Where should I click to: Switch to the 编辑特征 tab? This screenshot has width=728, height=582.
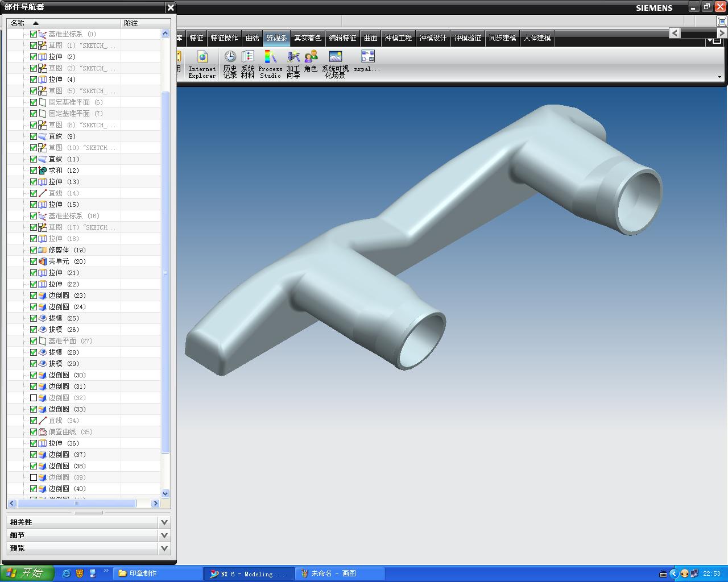point(342,38)
